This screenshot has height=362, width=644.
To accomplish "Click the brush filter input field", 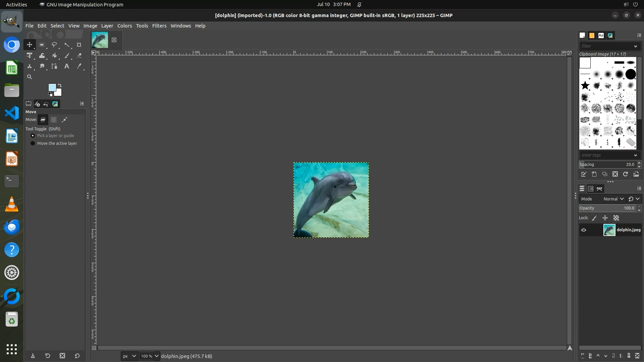I will tap(606, 46).
